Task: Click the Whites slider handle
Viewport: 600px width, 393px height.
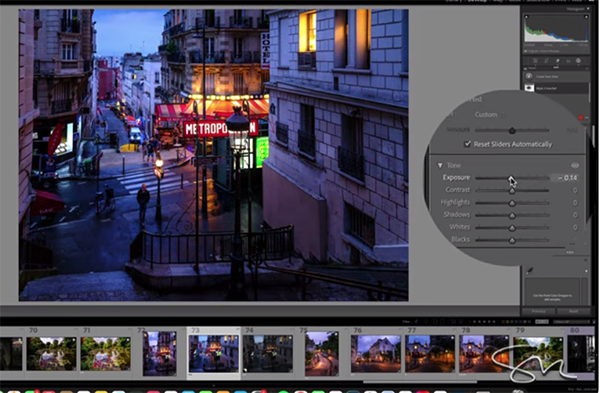Action: click(512, 228)
